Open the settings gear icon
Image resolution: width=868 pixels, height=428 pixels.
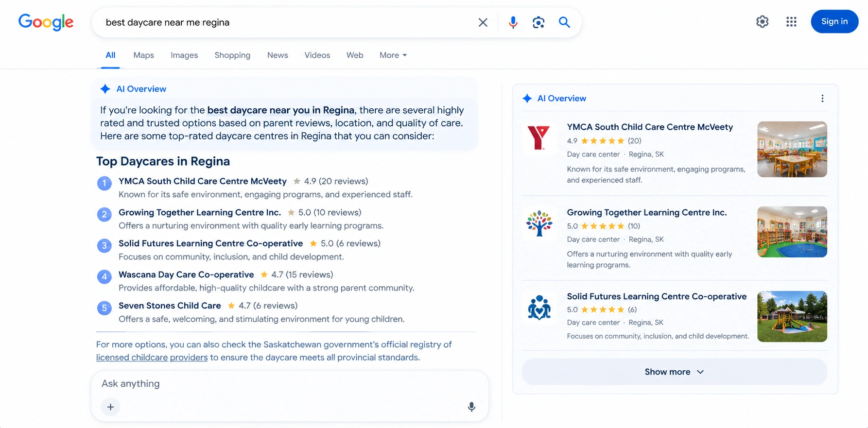(x=762, y=21)
